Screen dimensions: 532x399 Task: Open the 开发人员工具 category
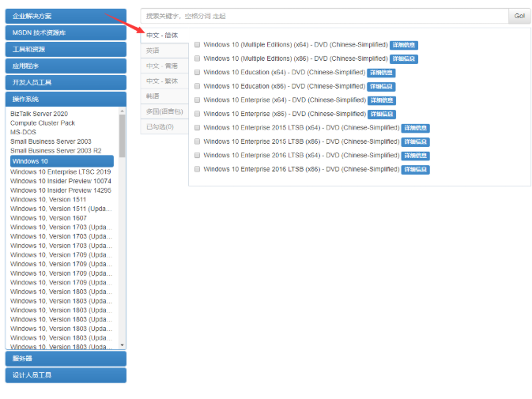pos(66,82)
